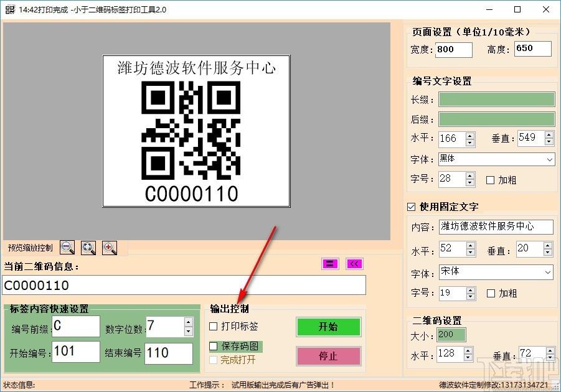The height and width of the screenshot is (392, 561).
Task: Enable 加粗 for numbering text
Action: [490, 180]
